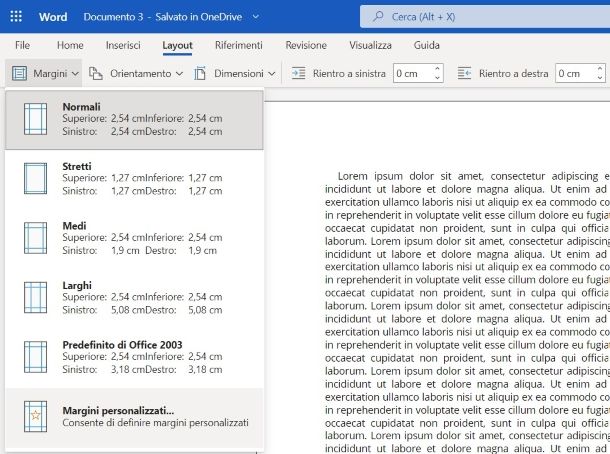This screenshot has width=610, height=454.
Task: Decrease Rientro a destra with down arrow
Action: click(600, 78)
